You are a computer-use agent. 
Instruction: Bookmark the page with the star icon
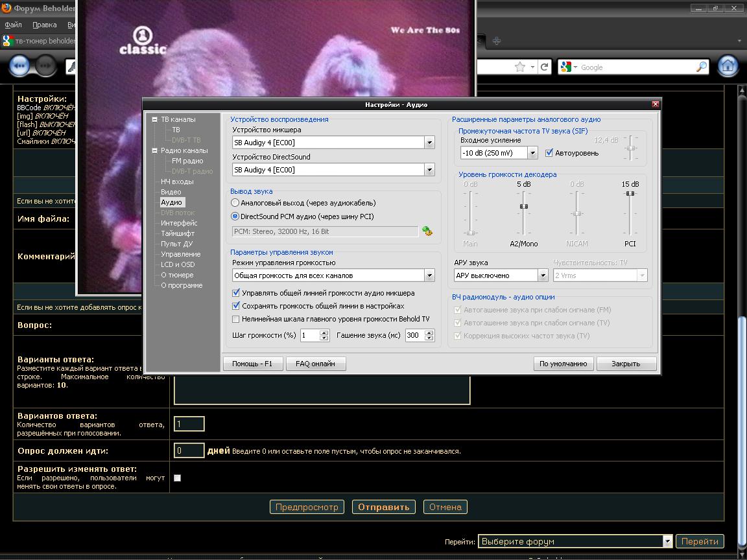pos(519,67)
